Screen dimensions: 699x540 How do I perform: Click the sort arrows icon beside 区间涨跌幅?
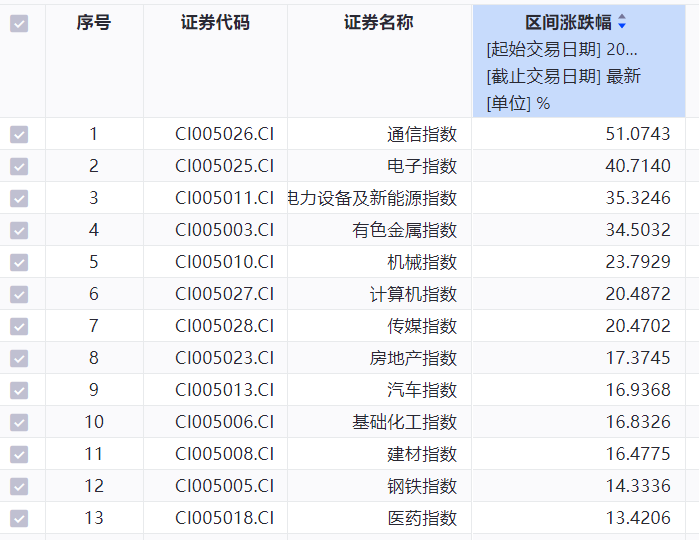pyautogui.click(x=622, y=21)
